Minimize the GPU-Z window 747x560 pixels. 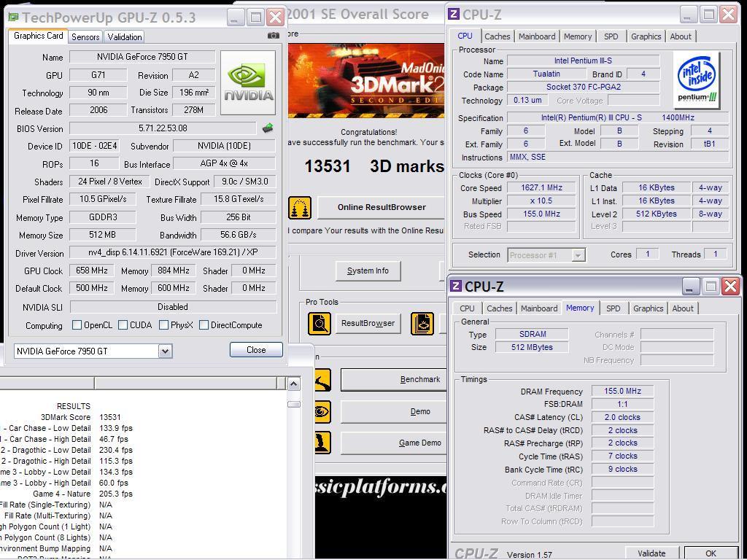point(234,18)
